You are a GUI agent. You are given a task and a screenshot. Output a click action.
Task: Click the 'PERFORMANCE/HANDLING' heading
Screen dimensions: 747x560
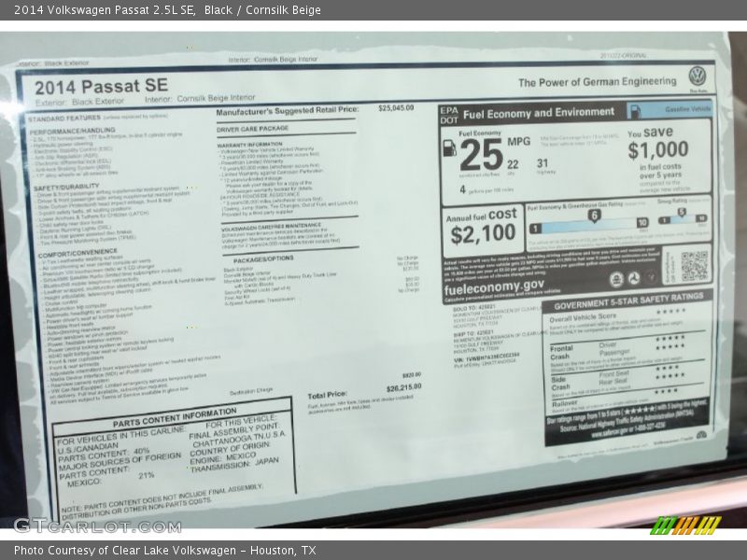pyautogui.click(x=73, y=131)
